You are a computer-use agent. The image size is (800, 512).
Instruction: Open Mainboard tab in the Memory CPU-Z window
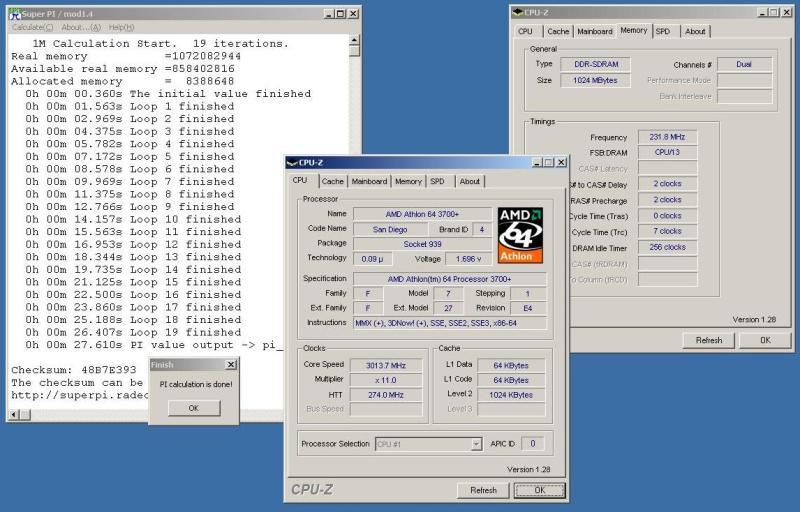click(x=595, y=32)
